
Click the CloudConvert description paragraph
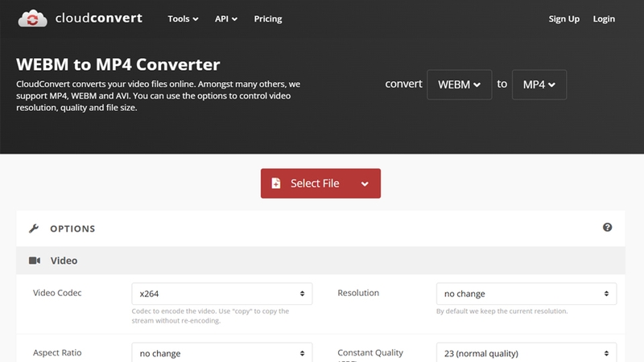[158, 96]
